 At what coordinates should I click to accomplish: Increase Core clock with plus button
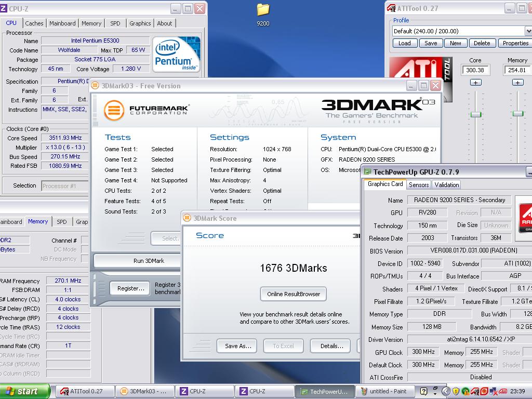[476, 83]
